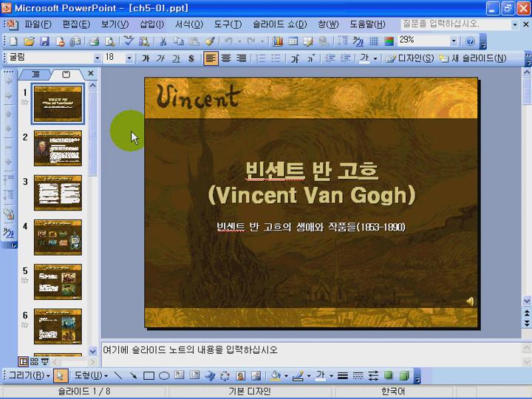Insert a chart with the chart icon
This screenshot has height=399, width=532.
point(278,41)
